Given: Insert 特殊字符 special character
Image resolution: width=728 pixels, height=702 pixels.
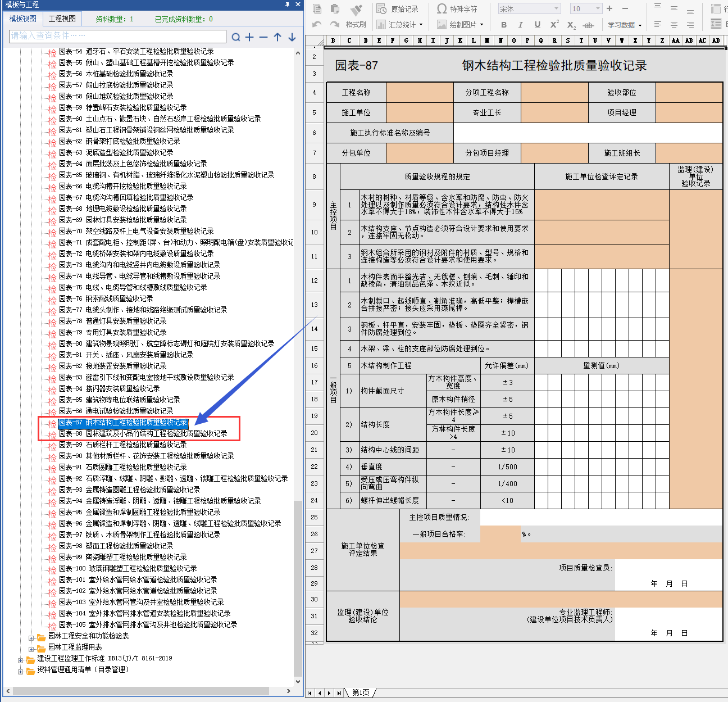Looking at the screenshot, I should [457, 9].
